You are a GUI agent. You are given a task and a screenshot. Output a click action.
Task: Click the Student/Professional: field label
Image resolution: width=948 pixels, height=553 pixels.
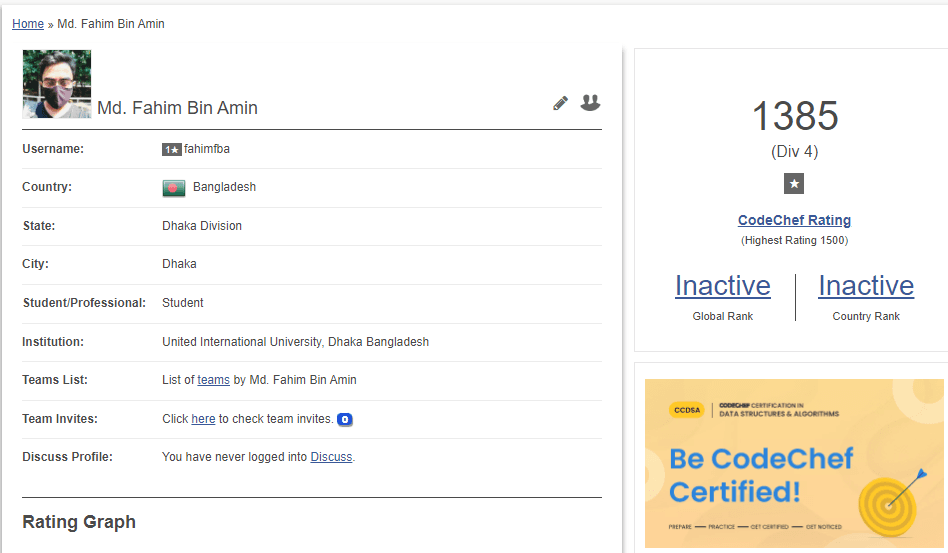(84, 303)
